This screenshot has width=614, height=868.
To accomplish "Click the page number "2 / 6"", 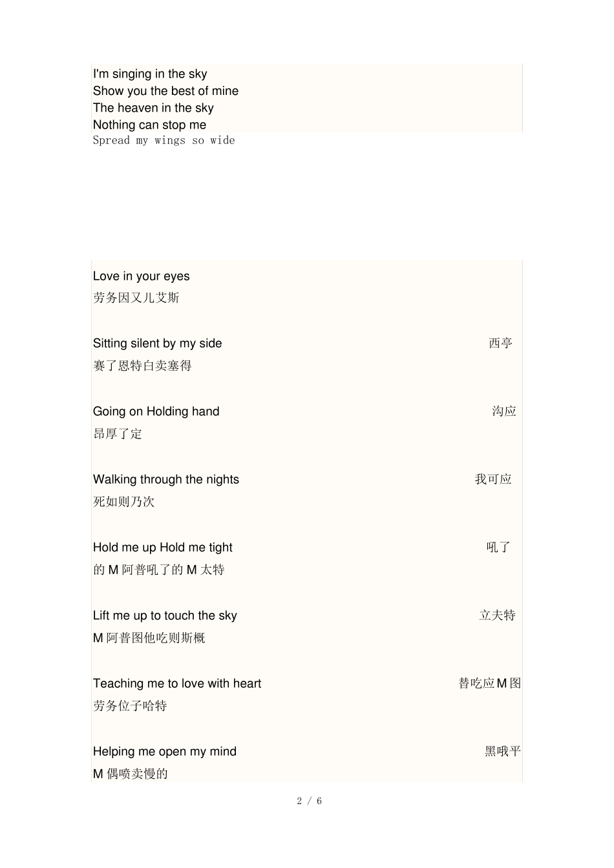I will coord(309,801).
